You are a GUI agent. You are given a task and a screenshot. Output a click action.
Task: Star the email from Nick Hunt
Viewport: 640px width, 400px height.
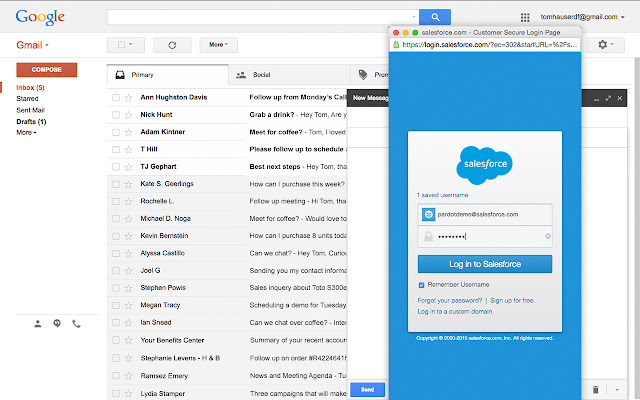pyautogui.click(x=128, y=114)
